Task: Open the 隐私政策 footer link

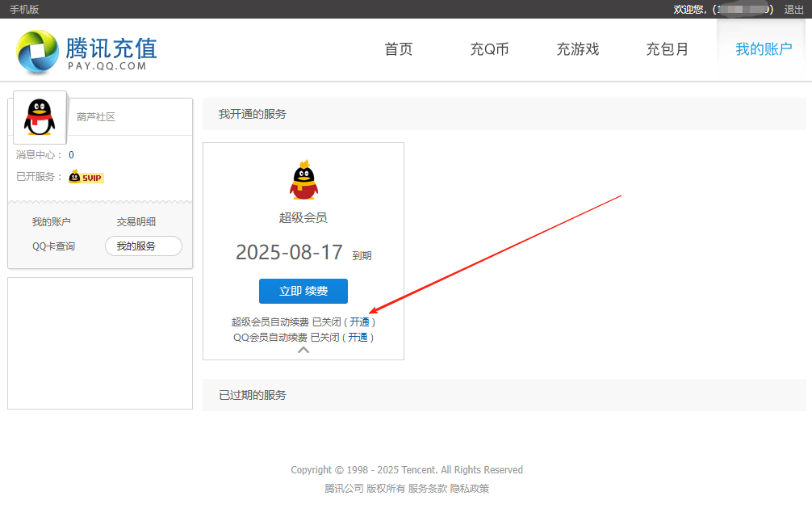Action: [x=469, y=489]
